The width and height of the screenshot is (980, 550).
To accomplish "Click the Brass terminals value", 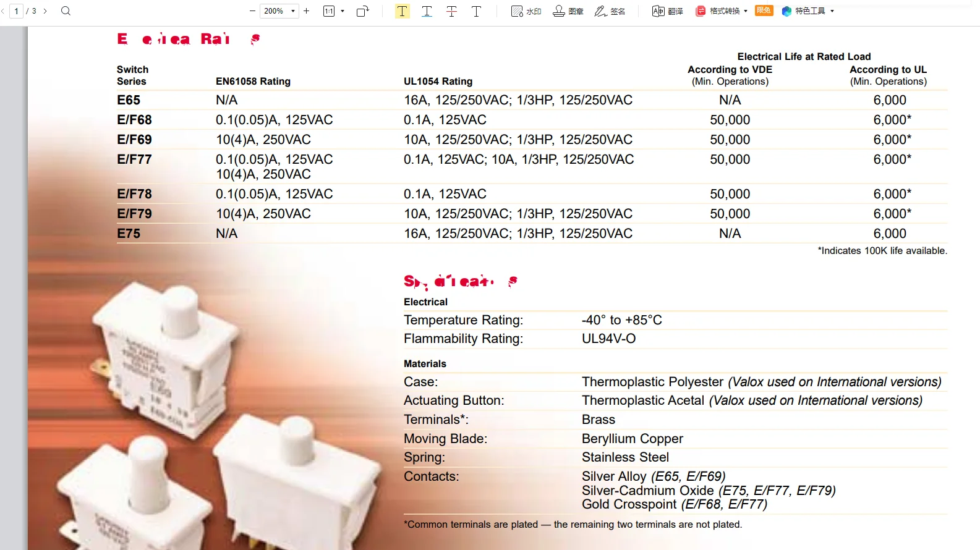I will (x=599, y=420).
